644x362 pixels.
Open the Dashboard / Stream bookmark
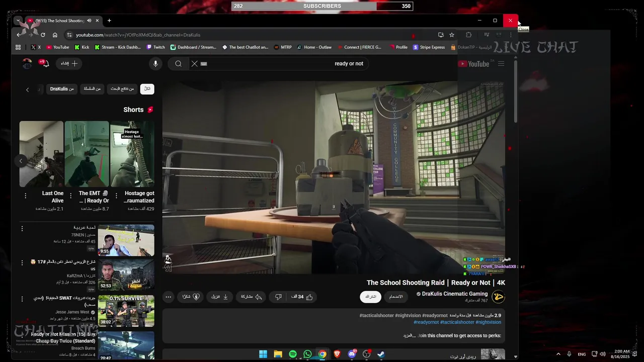(193, 47)
